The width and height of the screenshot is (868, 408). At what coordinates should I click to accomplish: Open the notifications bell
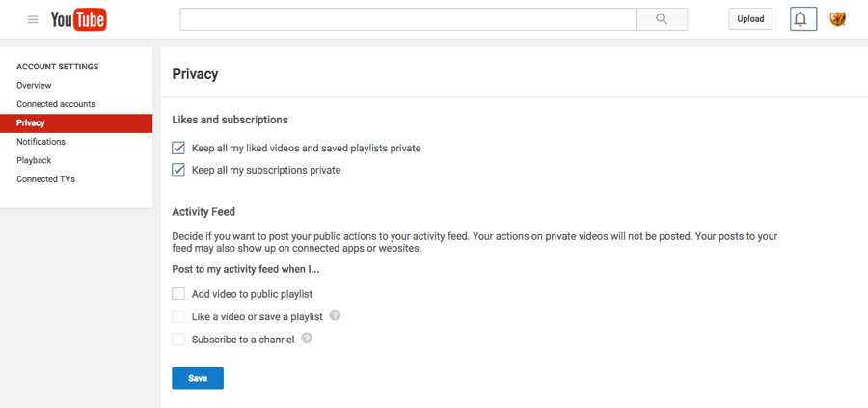click(x=800, y=19)
